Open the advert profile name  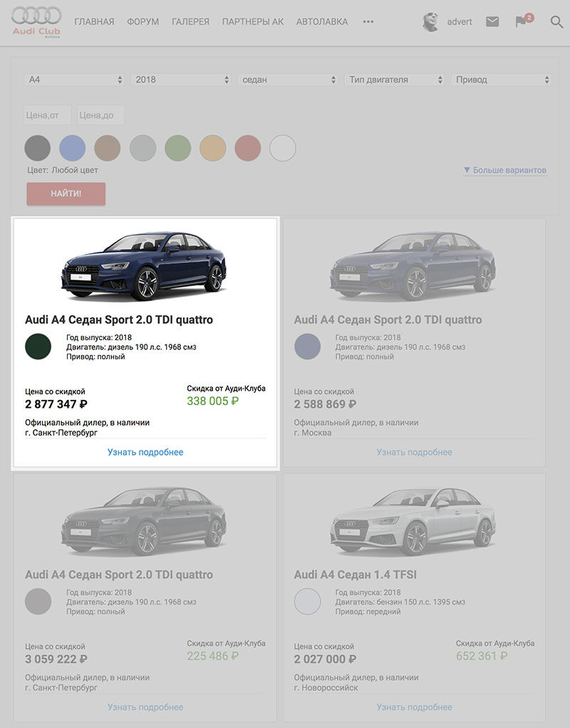459,22
